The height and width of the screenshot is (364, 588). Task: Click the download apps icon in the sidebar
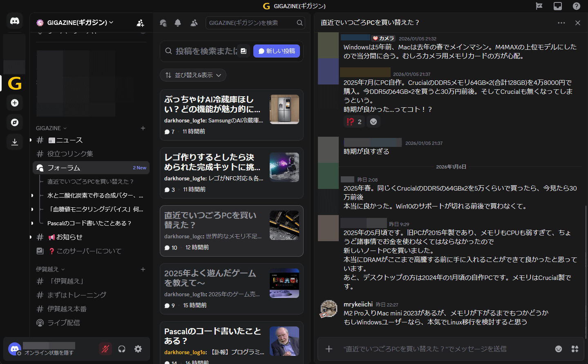(14, 142)
